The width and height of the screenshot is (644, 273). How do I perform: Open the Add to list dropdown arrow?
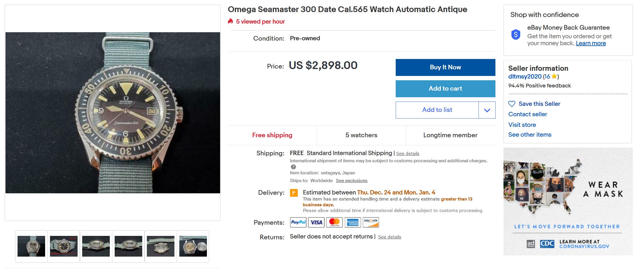point(487,110)
